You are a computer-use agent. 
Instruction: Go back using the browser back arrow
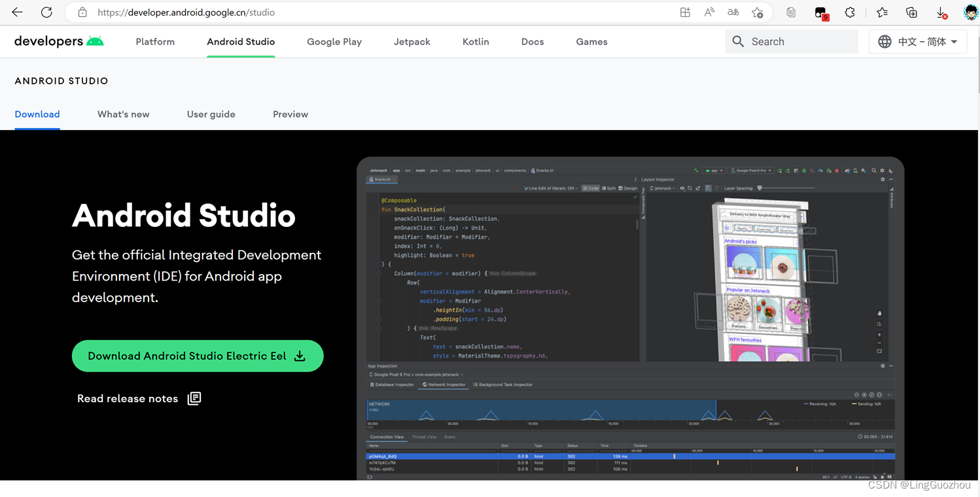[x=17, y=12]
